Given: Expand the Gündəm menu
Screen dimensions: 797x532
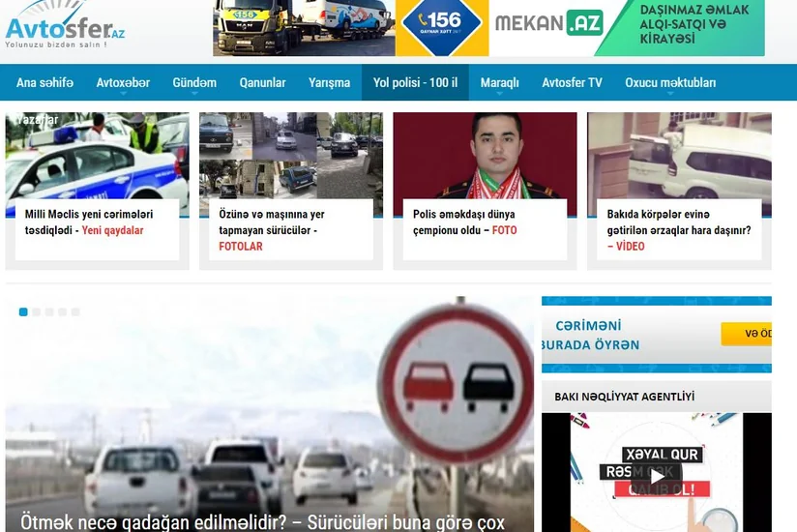Looking at the screenshot, I should click(194, 82).
